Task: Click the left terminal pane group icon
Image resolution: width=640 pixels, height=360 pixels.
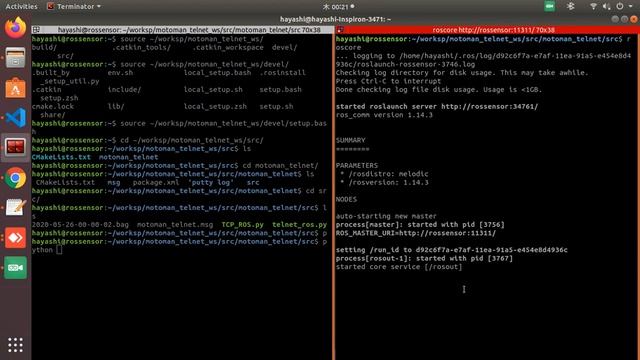Action: (x=36, y=30)
